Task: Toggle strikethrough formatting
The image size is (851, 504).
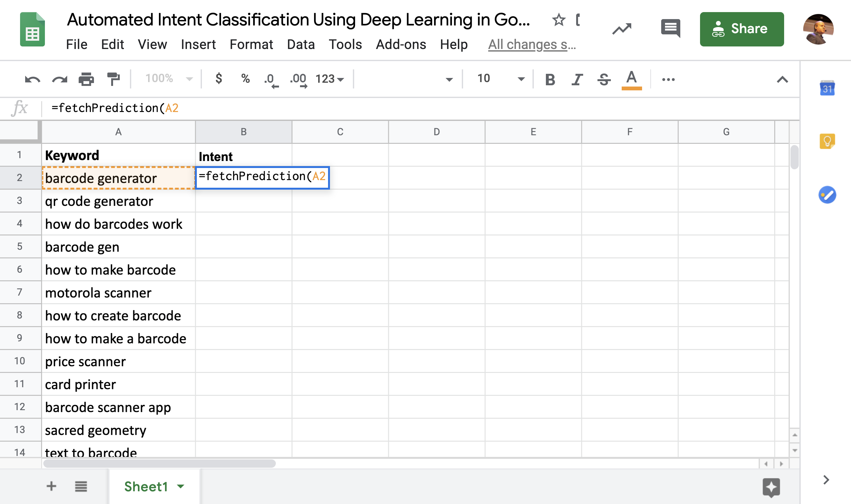Action: click(604, 80)
